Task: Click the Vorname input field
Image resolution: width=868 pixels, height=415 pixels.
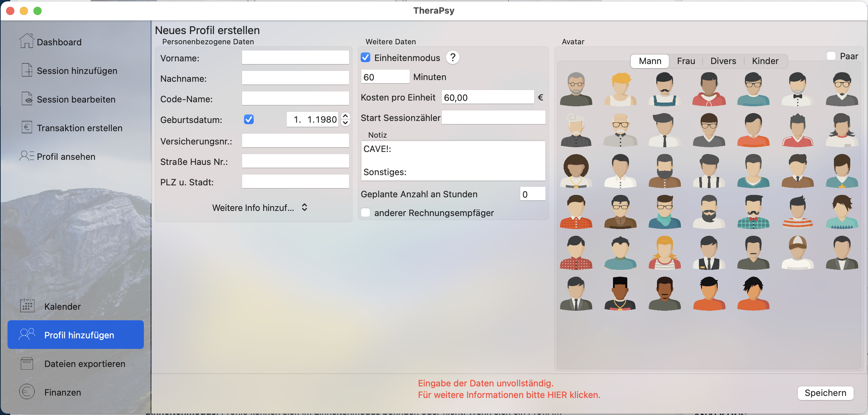Action: pos(295,58)
